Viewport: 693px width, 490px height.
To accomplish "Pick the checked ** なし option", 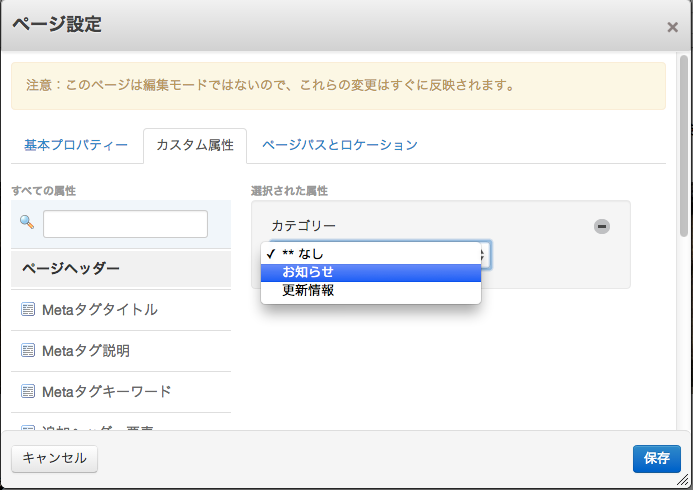I will (370, 254).
